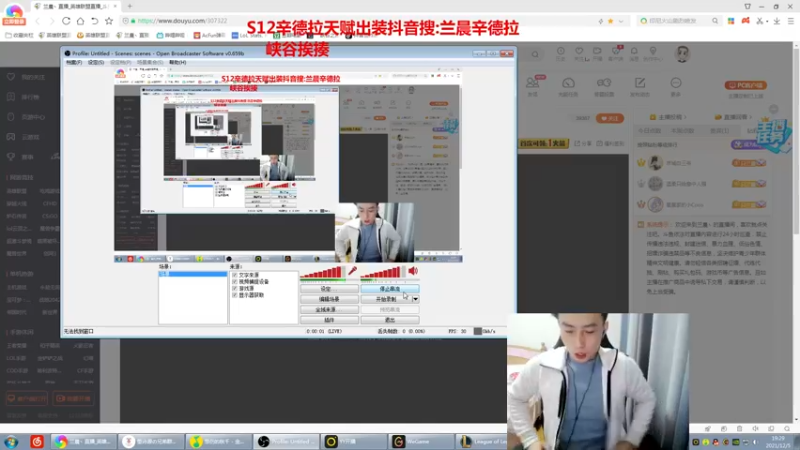
Task: Mute microphone via OBS mic icon
Action: click(352, 271)
